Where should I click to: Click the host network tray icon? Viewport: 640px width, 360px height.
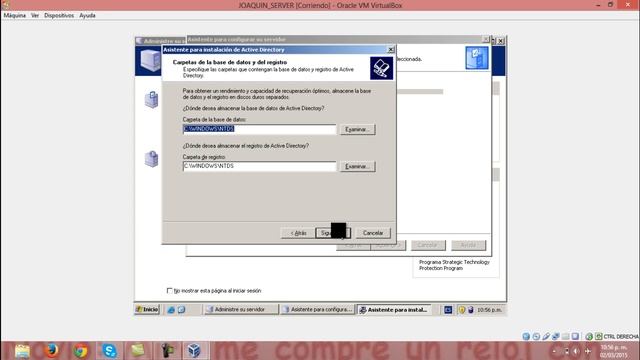(566, 351)
